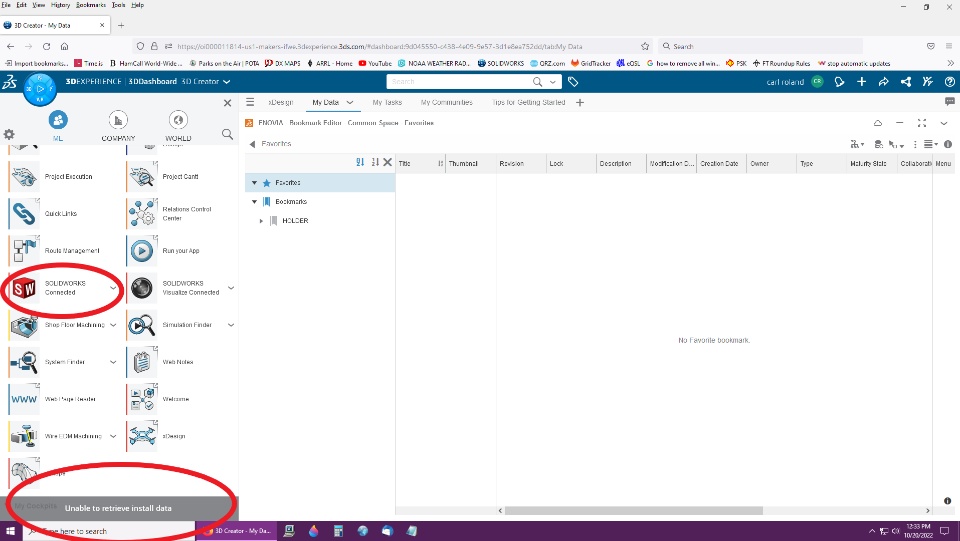
Task: Open the 3D Creator dashboard dropdown
Action: [227, 81]
